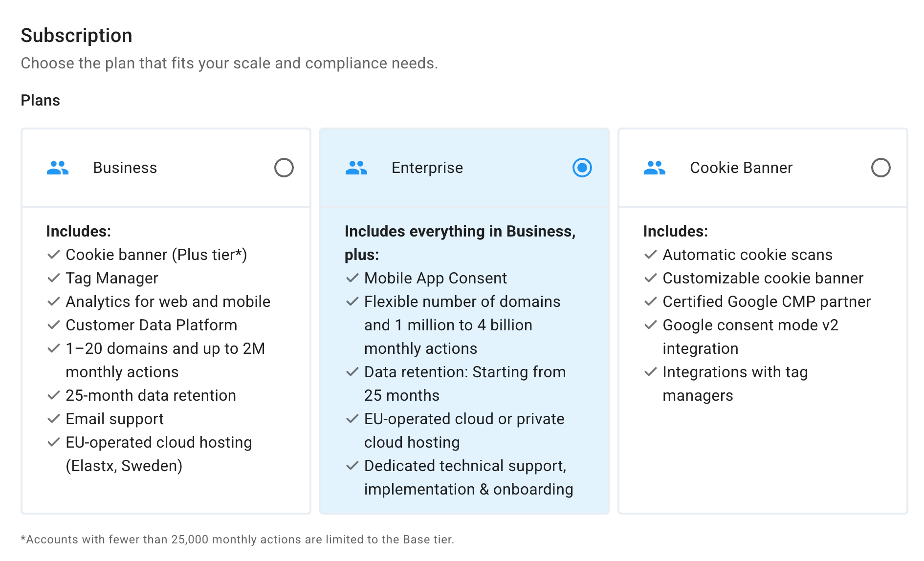Image resolution: width=924 pixels, height=561 pixels.
Task: Click the "Google consent mode v2" feature
Action: point(750,325)
